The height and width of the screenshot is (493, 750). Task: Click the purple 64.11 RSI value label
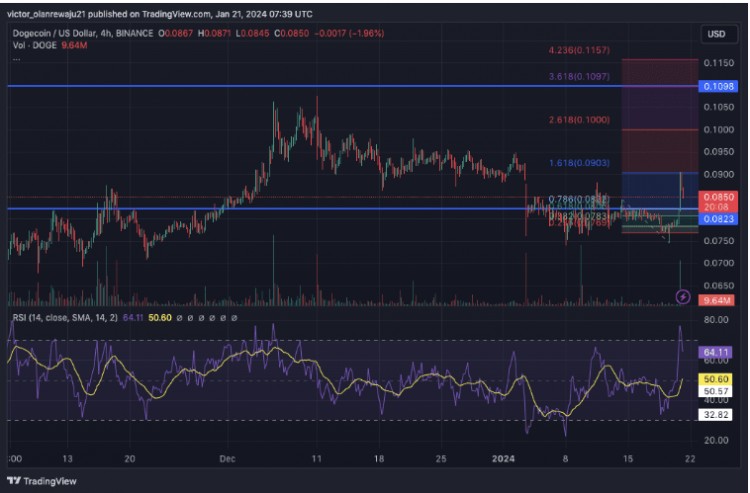click(716, 352)
